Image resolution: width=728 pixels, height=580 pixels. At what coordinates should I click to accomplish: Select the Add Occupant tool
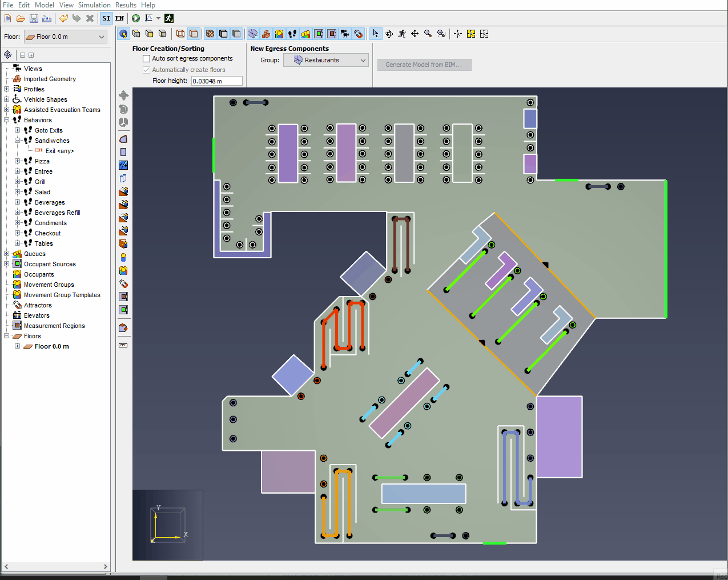(x=123, y=258)
